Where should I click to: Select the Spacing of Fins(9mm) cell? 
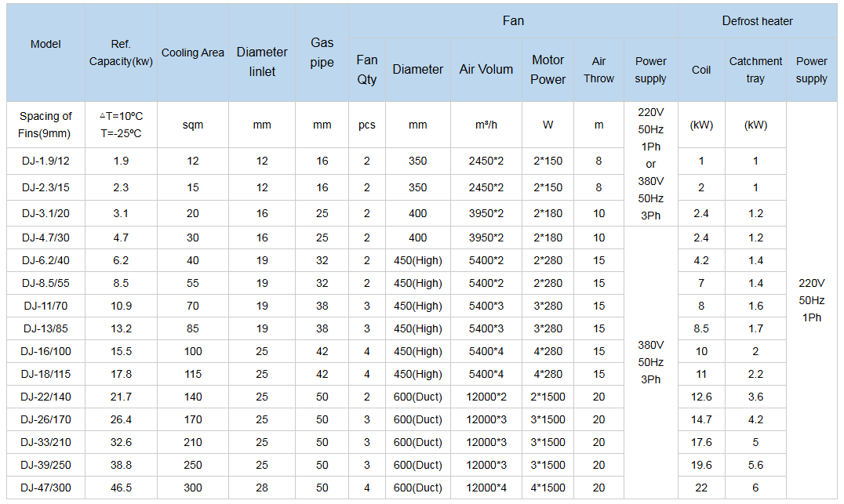point(45,124)
